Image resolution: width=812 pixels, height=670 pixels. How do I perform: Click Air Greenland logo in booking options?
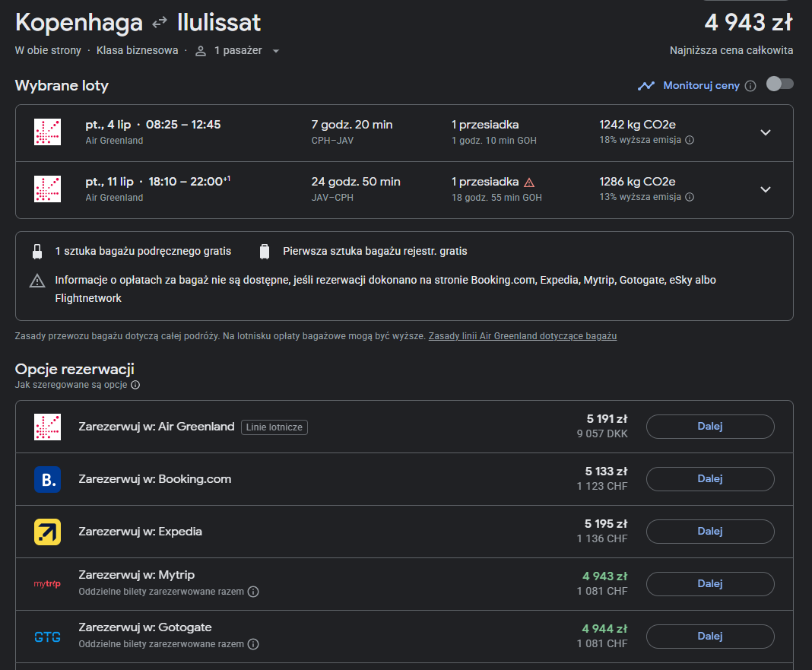(x=47, y=427)
